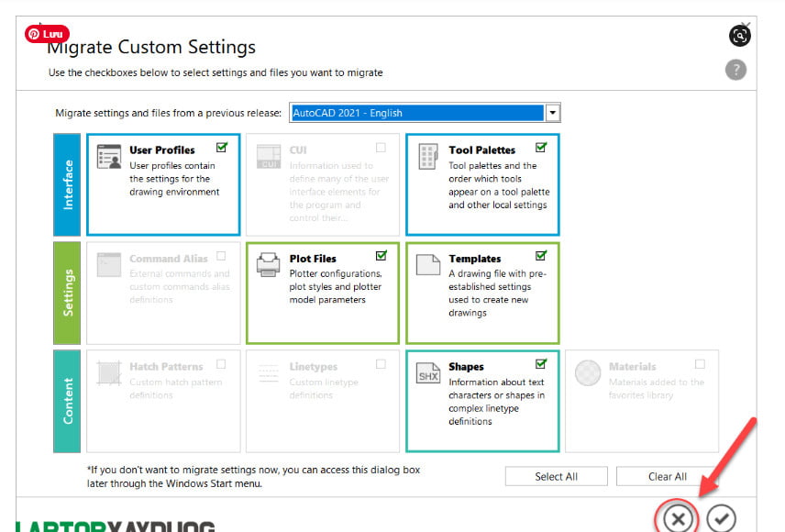Click the Shapes SHX icon
This screenshot has width=785, height=532.
[x=428, y=373]
